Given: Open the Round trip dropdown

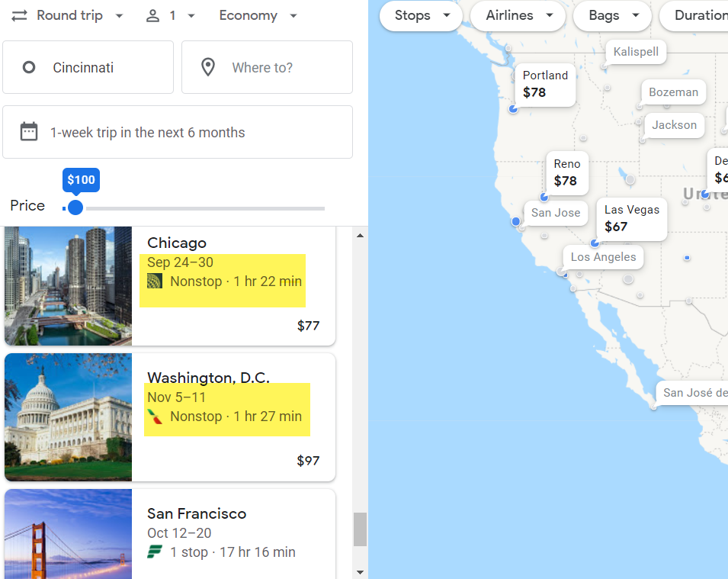Looking at the screenshot, I should point(68,16).
